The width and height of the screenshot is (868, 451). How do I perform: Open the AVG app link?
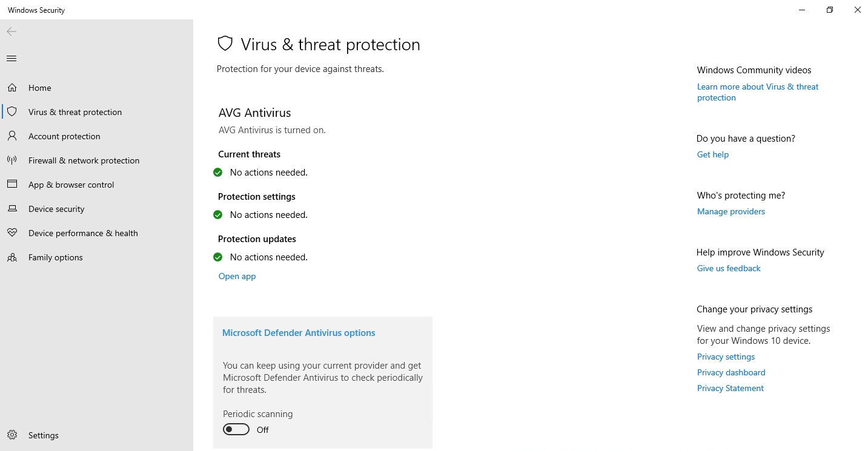point(237,276)
